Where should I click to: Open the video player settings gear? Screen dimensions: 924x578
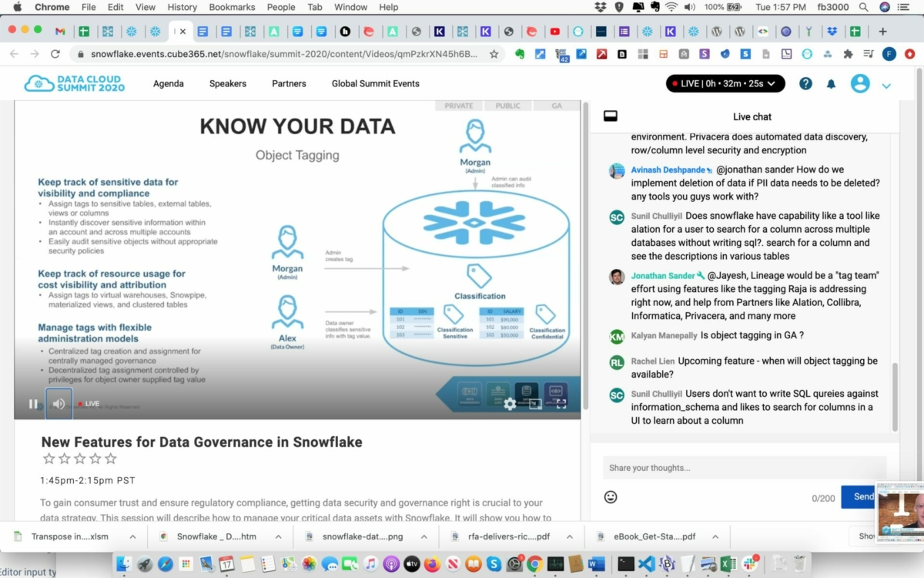pyautogui.click(x=510, y=404)
